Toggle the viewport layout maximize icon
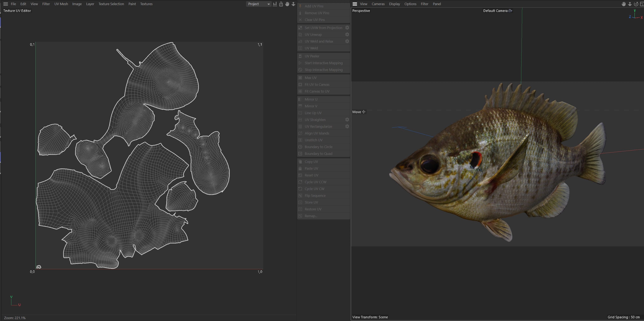Image resolution: width=644 pixels, height=321 pixels. click(642, 4)
